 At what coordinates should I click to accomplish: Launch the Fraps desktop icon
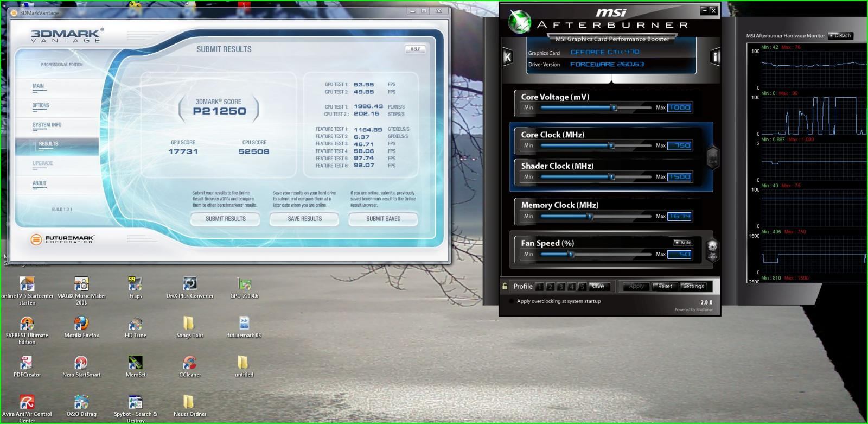(136, 284)
